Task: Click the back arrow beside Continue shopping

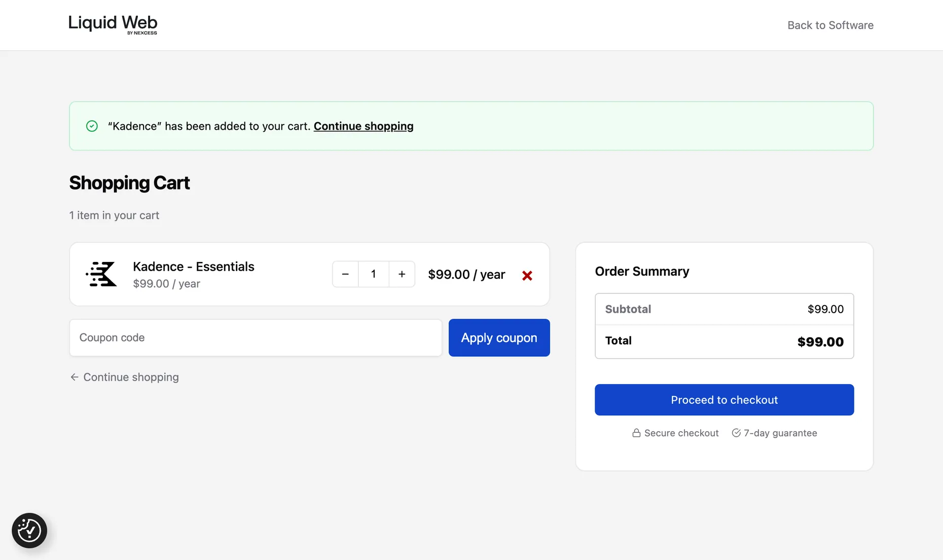Action: 75,377
